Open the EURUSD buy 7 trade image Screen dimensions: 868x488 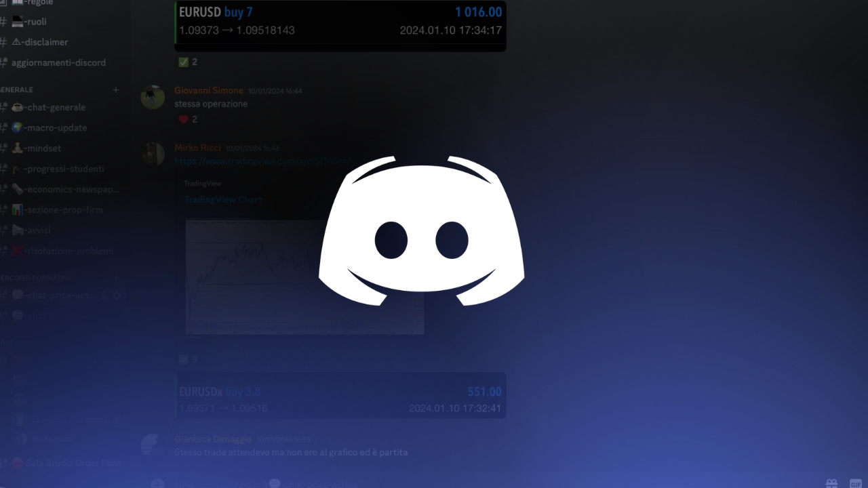click(340, 26)
